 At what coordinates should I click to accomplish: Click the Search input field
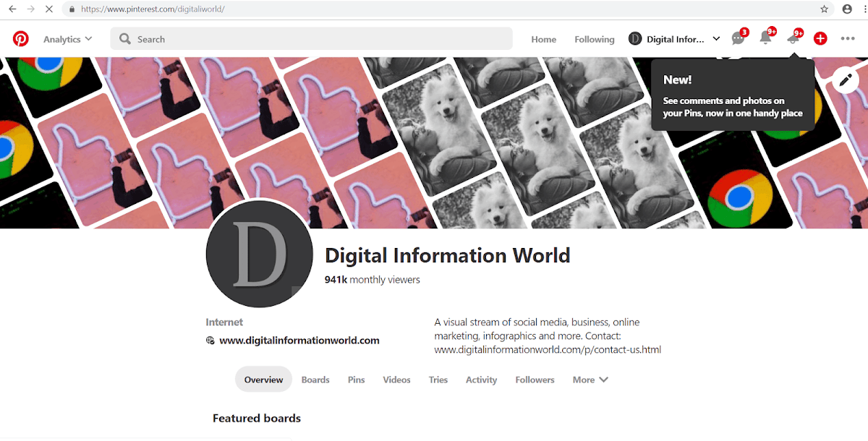(311, 39)
